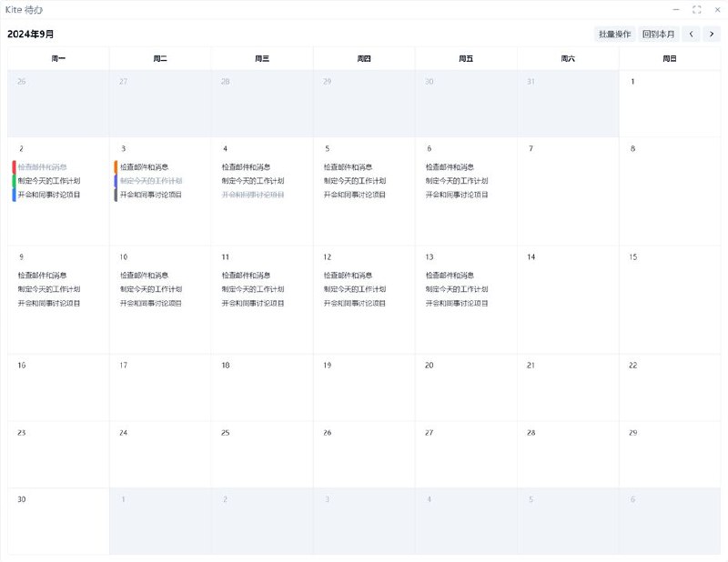Toggle completed 检查邮件和消息 on September 2
The height and width of the screenshot is (562, 728).
click(x=42, y=167)
